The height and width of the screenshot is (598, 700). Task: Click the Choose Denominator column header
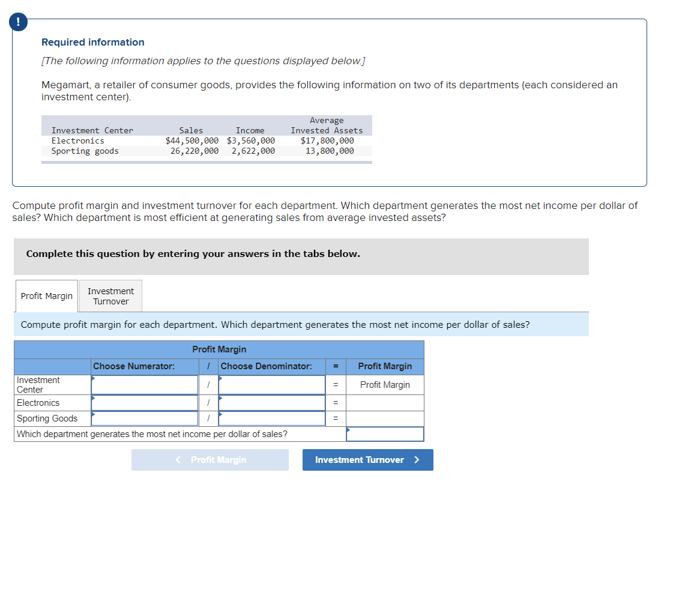click(x=272, y=366)
